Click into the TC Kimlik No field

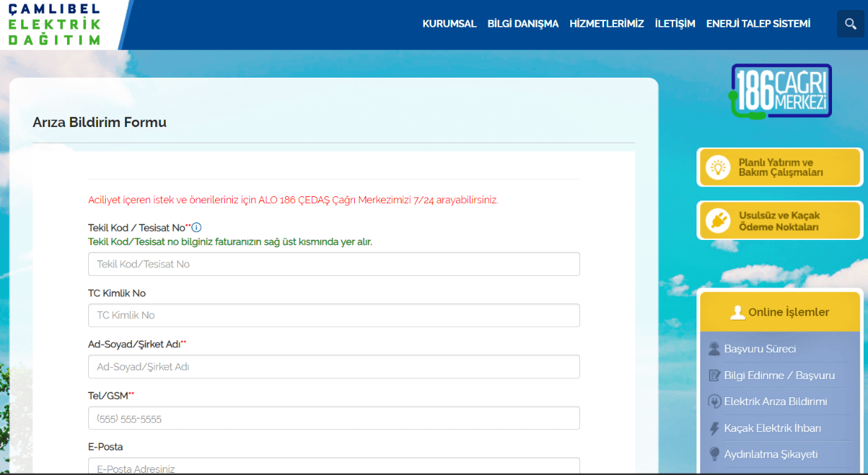coord(334,315)
